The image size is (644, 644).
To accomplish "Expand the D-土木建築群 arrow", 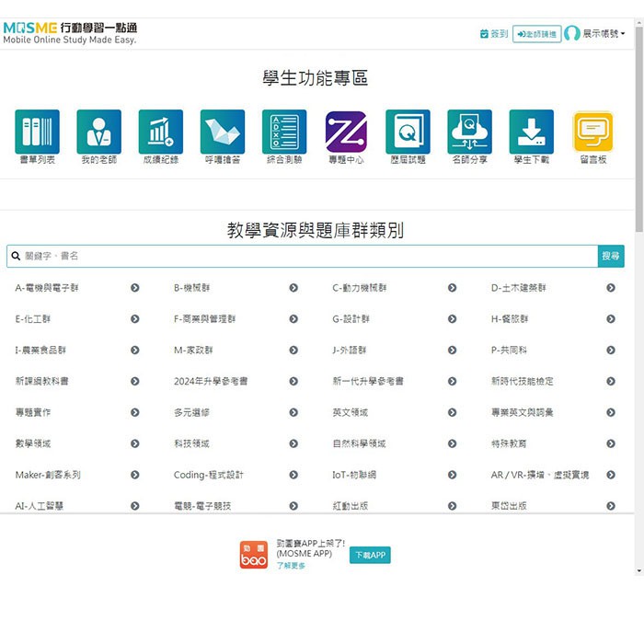I will 611,288.
